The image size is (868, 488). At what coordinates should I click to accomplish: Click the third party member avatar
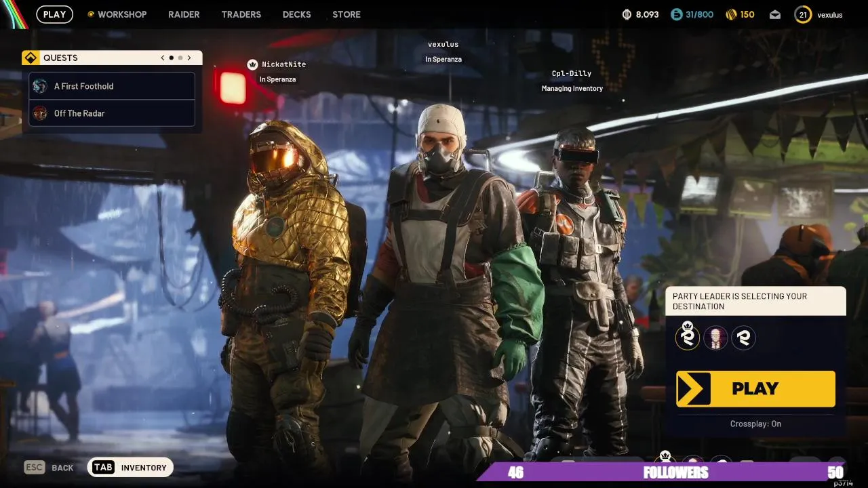click(743, 338)
